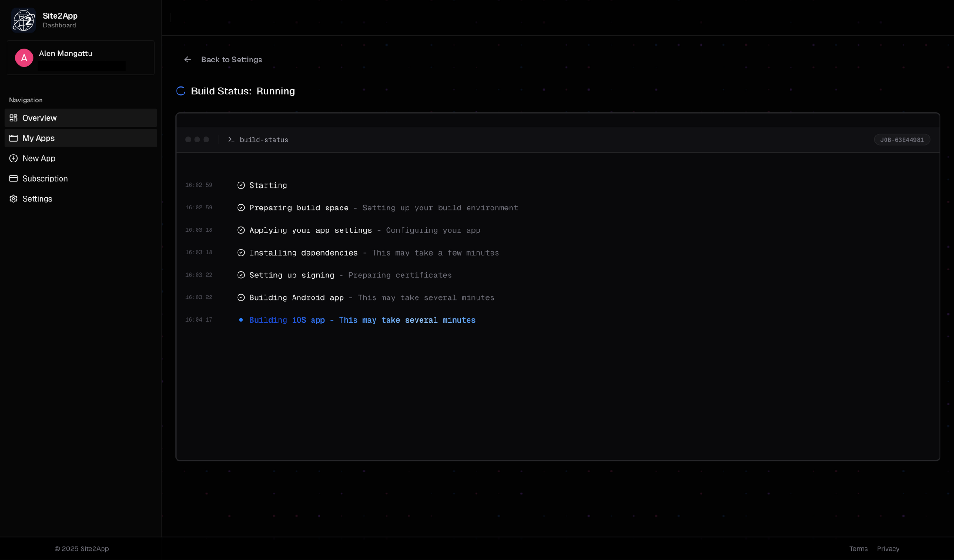Select the Overview grid icon in sidebar
Screen dimensions: 954x560
click(13, 118)
